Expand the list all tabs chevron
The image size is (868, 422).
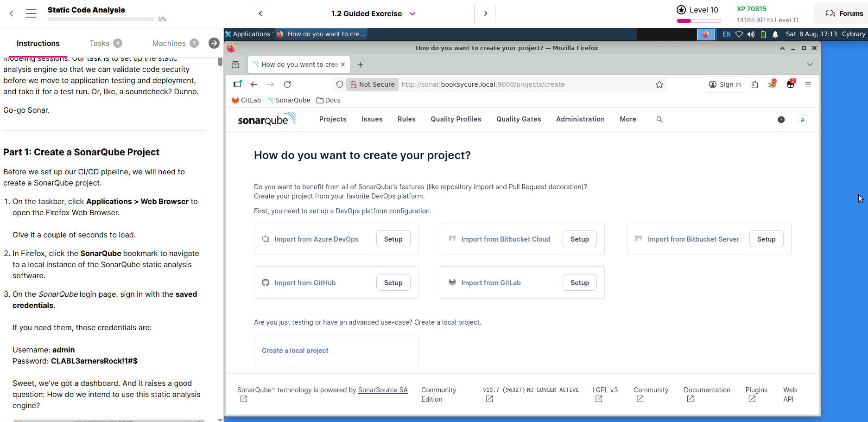click(x=810, y=64)
